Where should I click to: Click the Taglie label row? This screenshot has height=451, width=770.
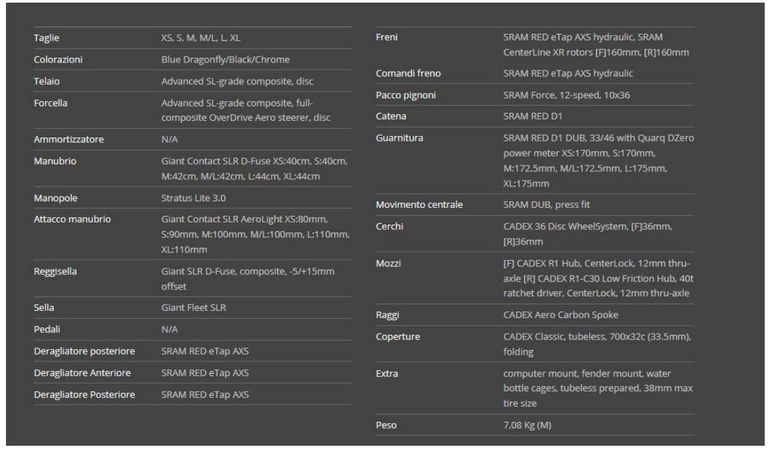point(192,38)
